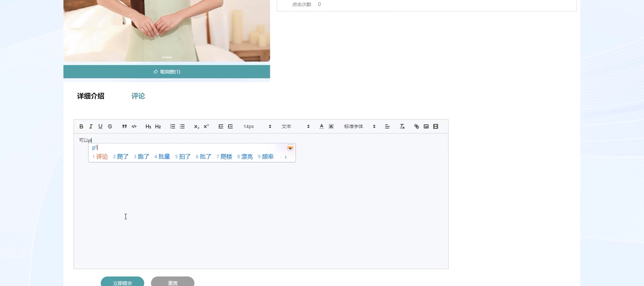Click the IME emoji face icon
The image size is (644, 286).
point(290,148)
